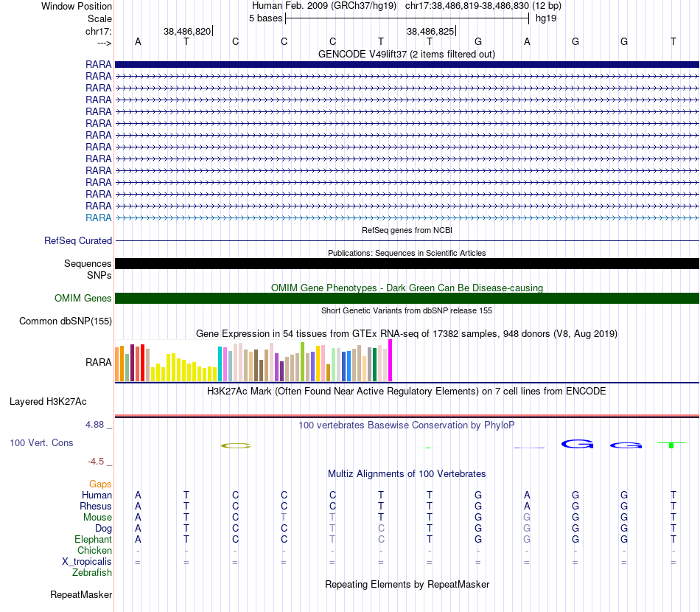This screenshot has width=700, height=612.
Task: Click the dark green OMIM Genes bar
Action: (x=407, y=298)
